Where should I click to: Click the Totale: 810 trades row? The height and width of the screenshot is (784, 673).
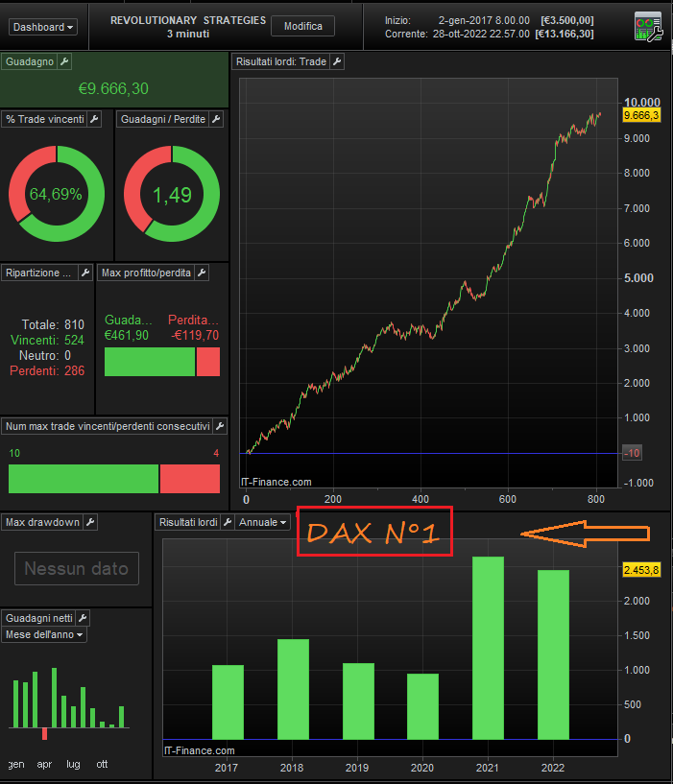coord(53,324)
